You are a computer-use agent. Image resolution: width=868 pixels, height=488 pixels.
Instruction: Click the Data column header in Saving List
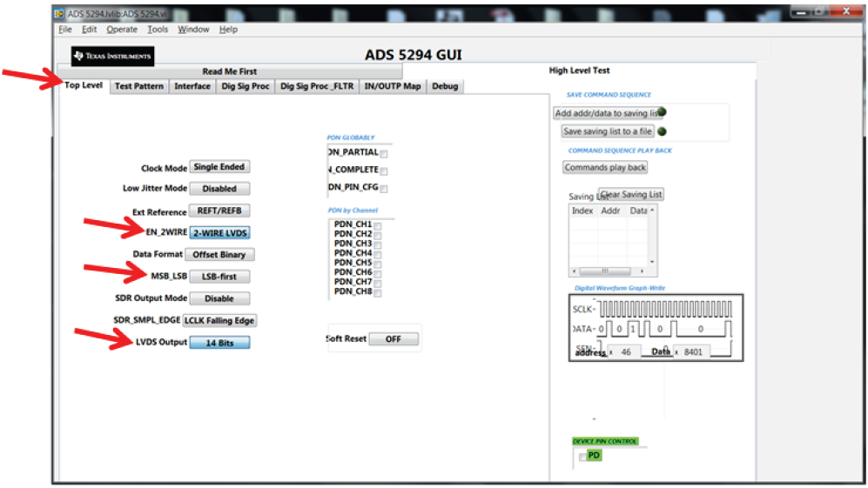[637, 211]
